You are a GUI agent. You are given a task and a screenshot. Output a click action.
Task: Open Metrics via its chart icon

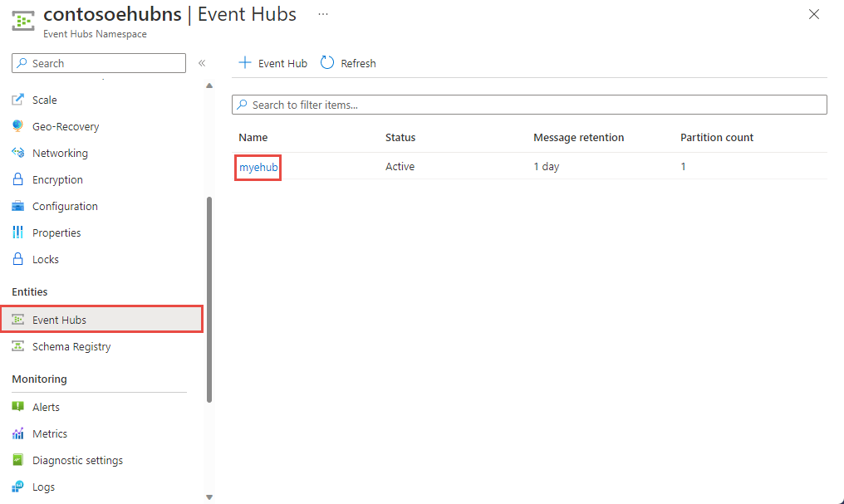pos(17,433)
